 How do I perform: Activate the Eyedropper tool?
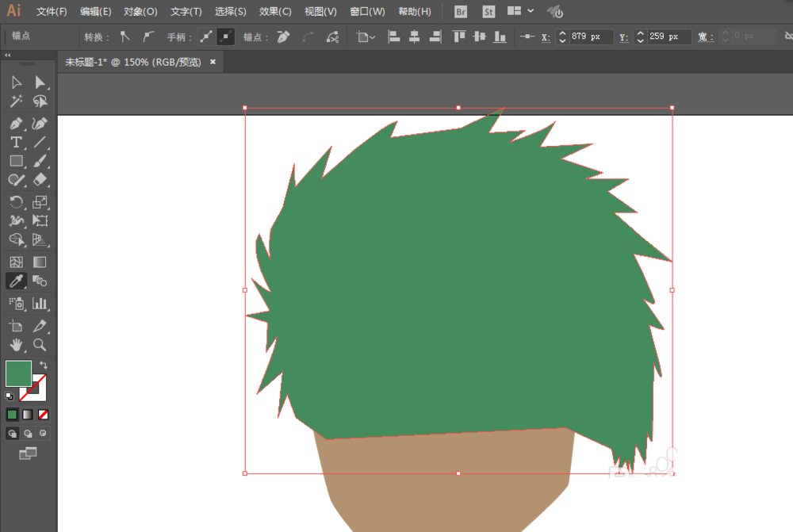pos(16,281)
